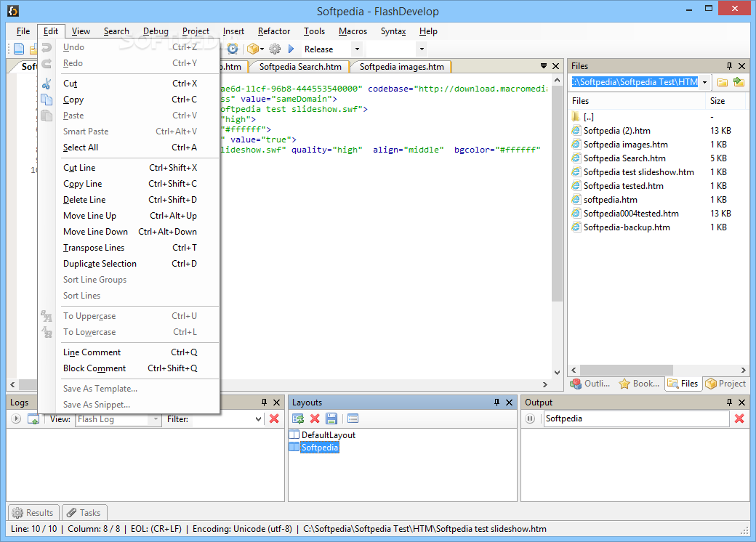Screen dimensions: 756x542
Task: Close the Files panel
Action: point(742,66)
